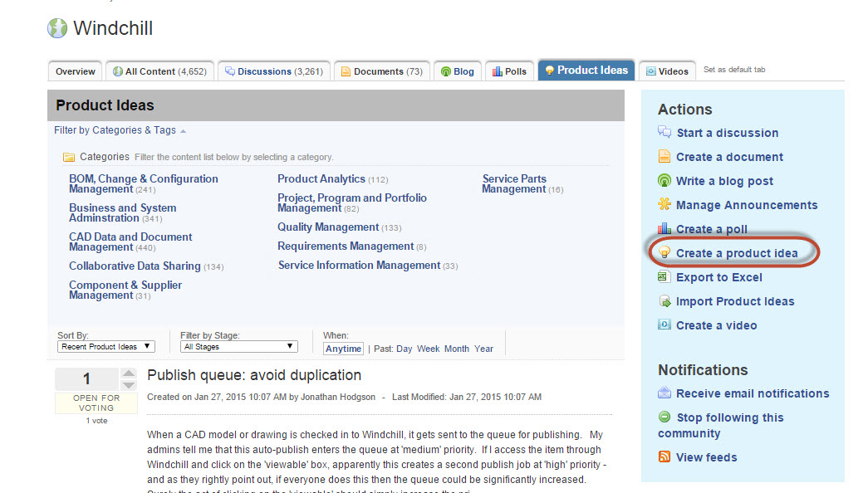This screenshot has width=868, height=493.
Task: Click the bar chart icon on the Polls tab
Action: (497, 71)
